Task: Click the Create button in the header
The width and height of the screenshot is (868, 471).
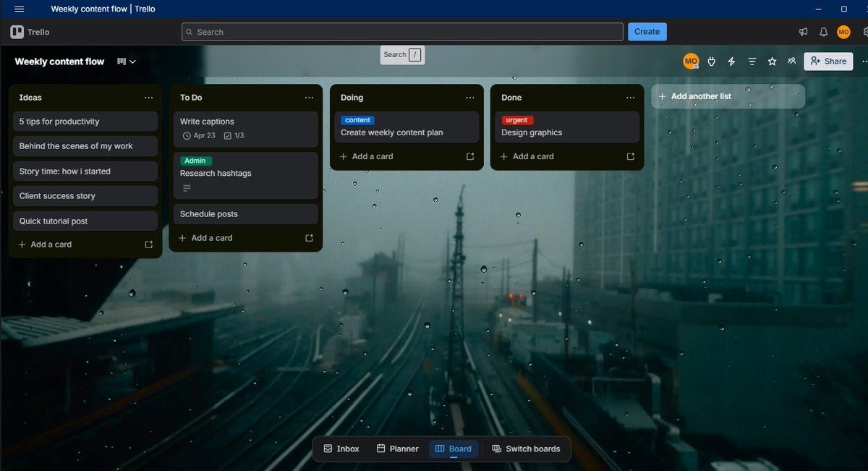Action: (x=647, y=31)
